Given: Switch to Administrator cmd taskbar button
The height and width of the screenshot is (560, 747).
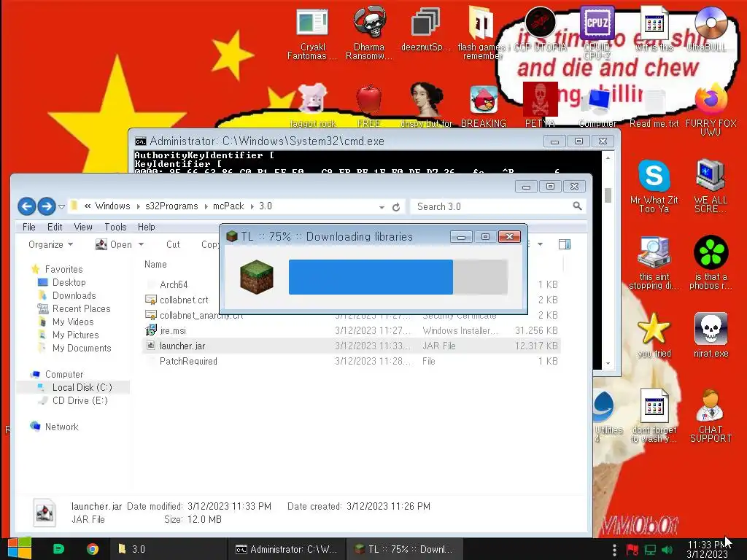Looking at the screenshot, I should [287, 549].
